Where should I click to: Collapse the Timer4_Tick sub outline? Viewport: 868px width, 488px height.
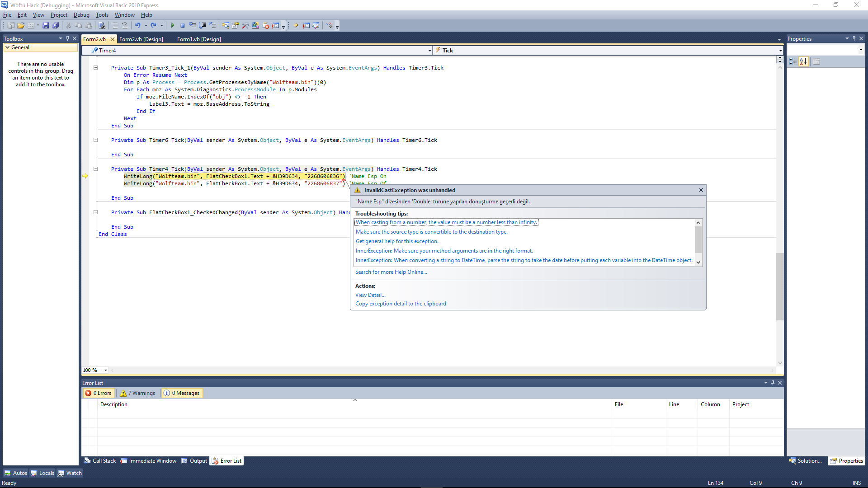[x=96, y=169]
